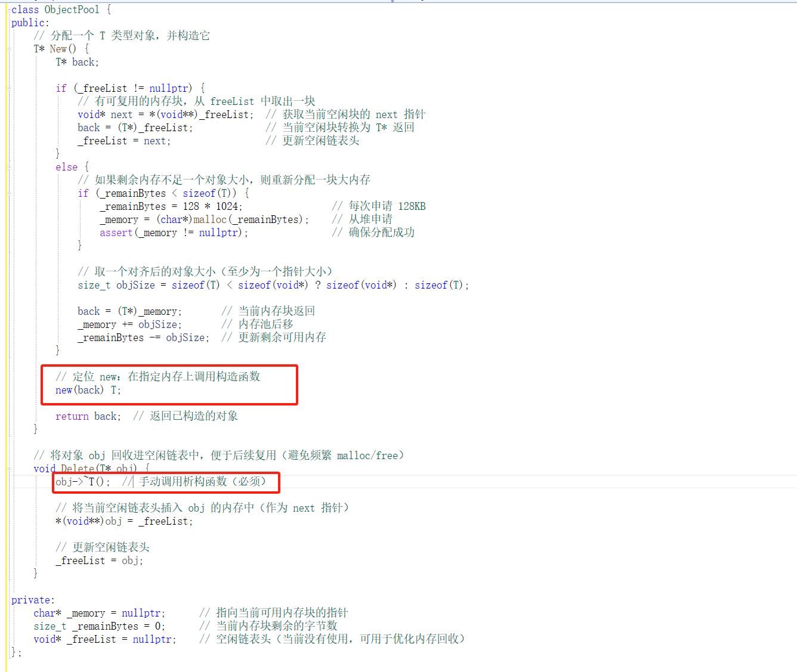Click the 'back = (T*)_memory;' statement

pyautogui.click(x=130, y=311)
